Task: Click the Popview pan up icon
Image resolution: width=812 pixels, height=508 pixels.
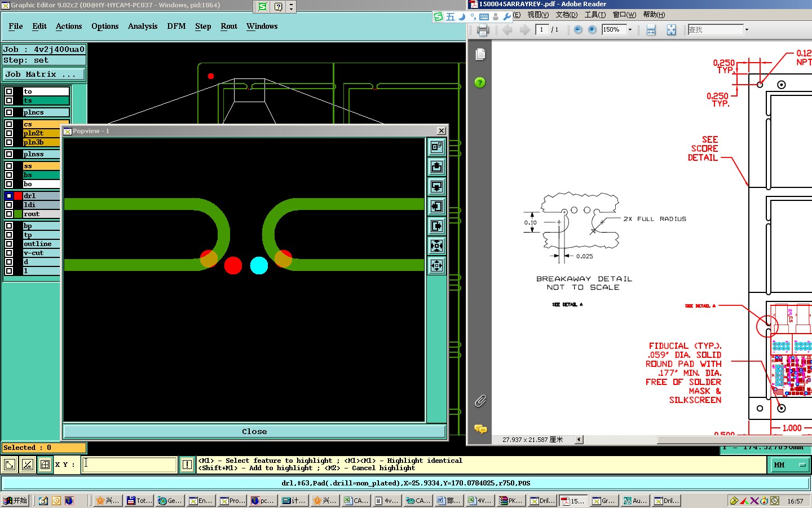Action: point(436,167)
